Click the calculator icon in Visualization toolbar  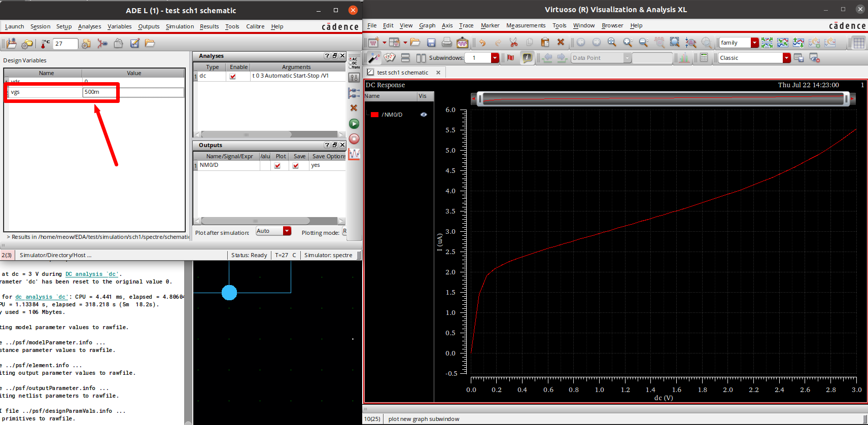click(x=704, y=58)
